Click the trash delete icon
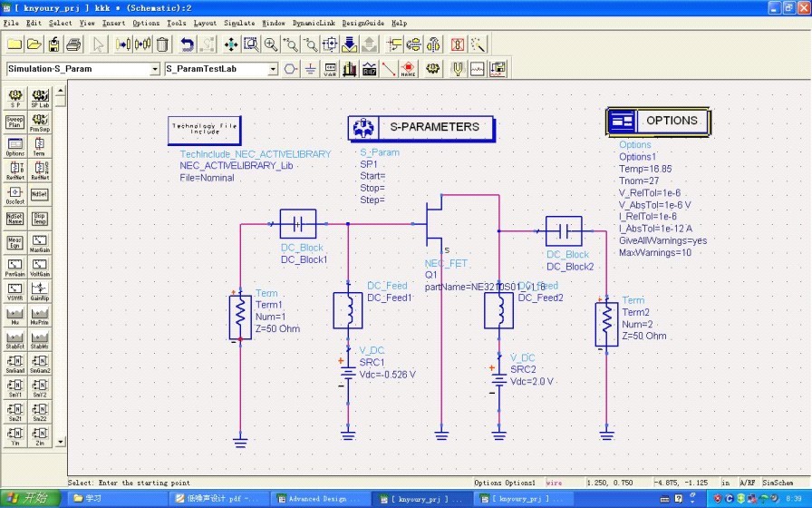Image resolution: width=812 pixels, height=508 pixels. click(162, 44)
